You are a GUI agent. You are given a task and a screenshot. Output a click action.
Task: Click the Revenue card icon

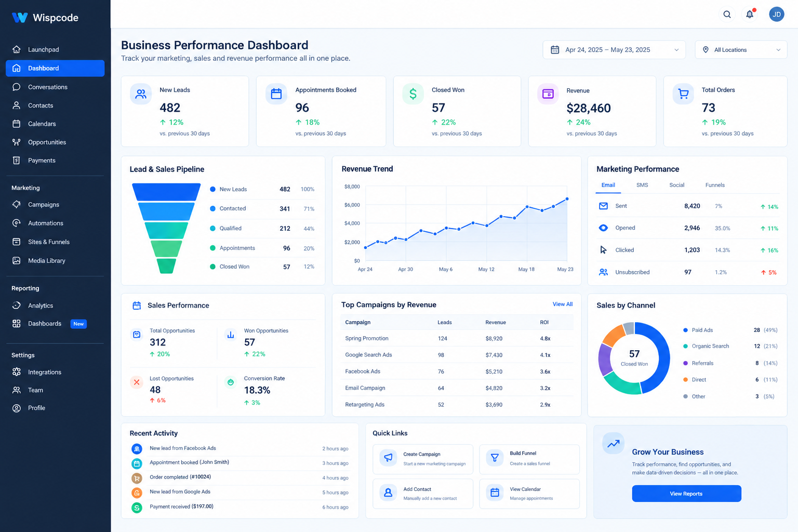(x=548, y=94)
